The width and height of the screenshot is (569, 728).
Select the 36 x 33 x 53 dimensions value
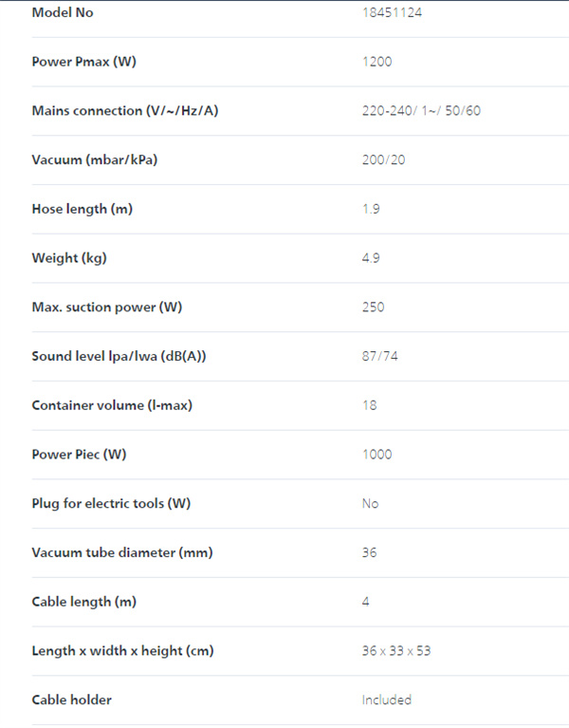click(396, 651)
